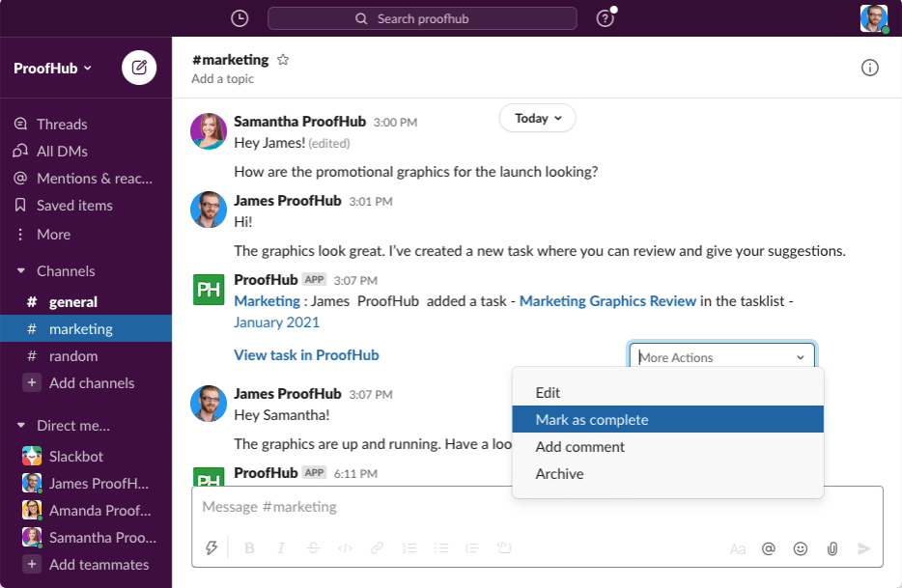Click the 6:11 PM ProofHub message timestamp

click(355, 473)
